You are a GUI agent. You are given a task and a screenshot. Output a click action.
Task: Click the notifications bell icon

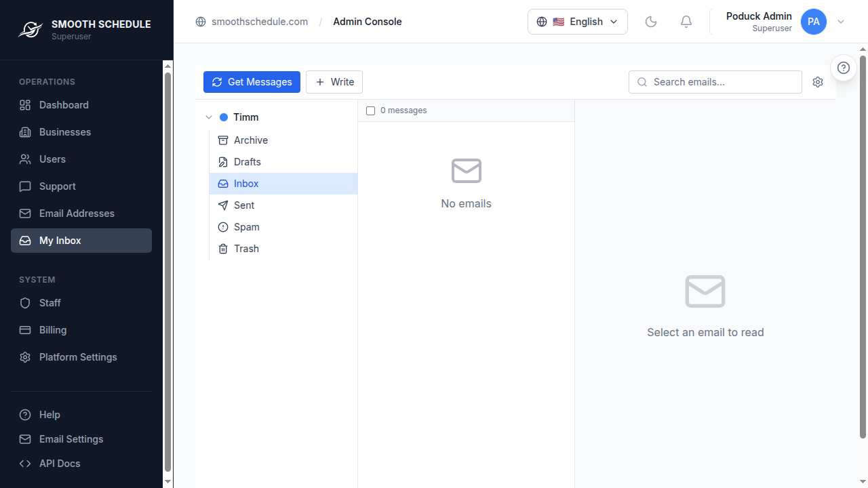point(686,22)
